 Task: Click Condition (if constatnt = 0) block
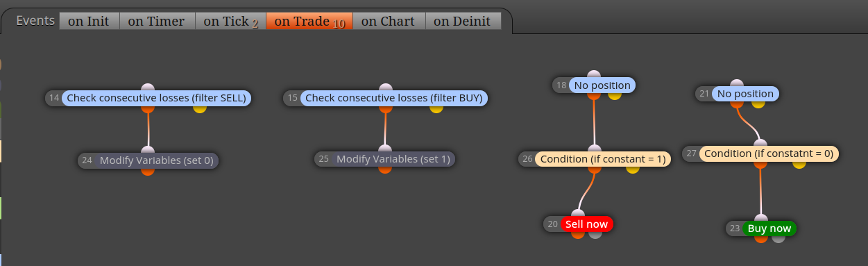pyautogui.click(x=769, y=153)
